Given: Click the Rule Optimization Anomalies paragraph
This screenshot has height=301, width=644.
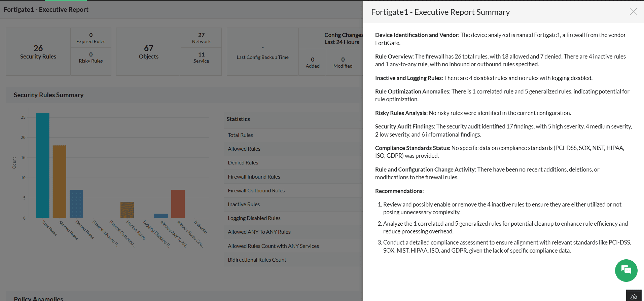Looking at the screenshot, I should coord(502,95).
